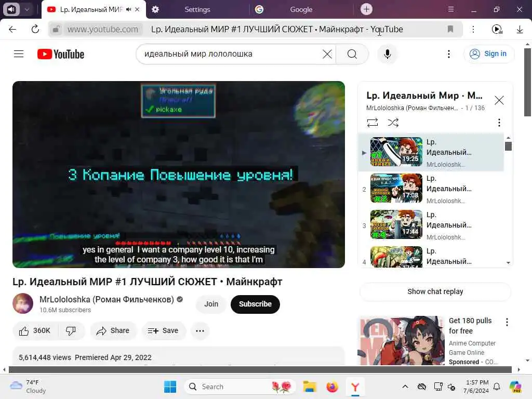
Task: Open Yandex Browser taskbar icon
Action: point(355,387)
